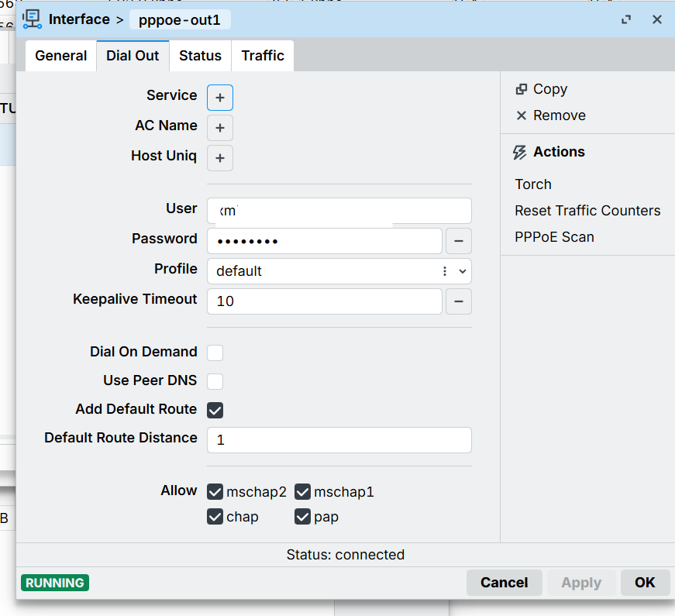Click the Interface network icon in title bar
Image resolution: width=675 pixels, height=616 pixels.
click(x=33, y=19)
